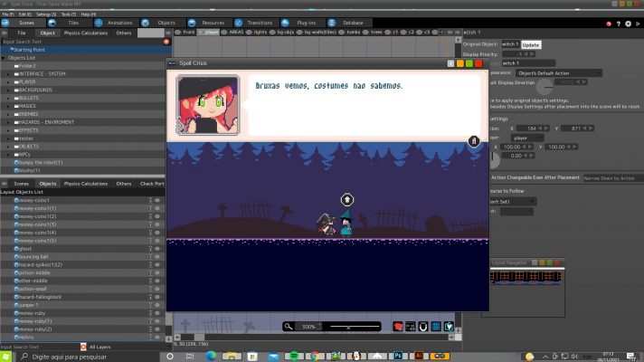Toggle visibility of the lights layer

click(x=249, y=32)
